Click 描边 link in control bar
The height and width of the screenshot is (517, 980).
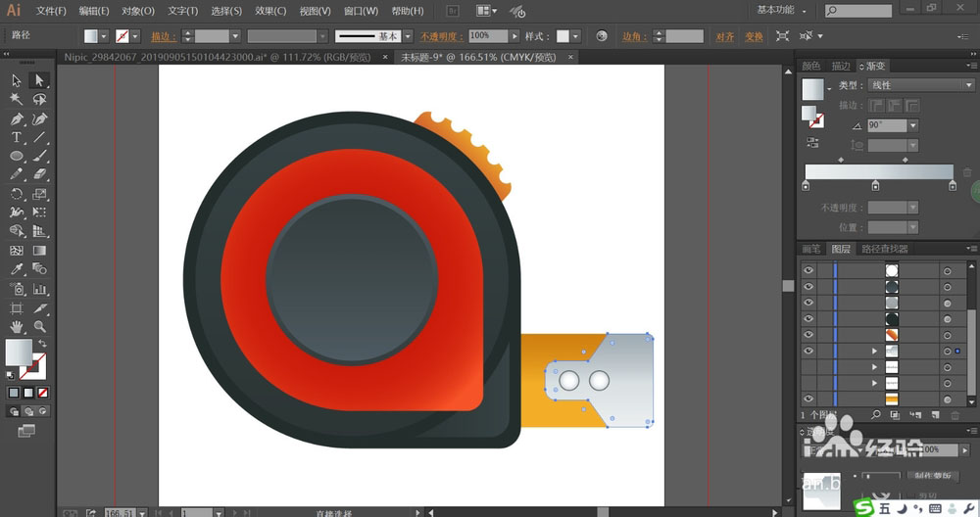click(163, 37)
